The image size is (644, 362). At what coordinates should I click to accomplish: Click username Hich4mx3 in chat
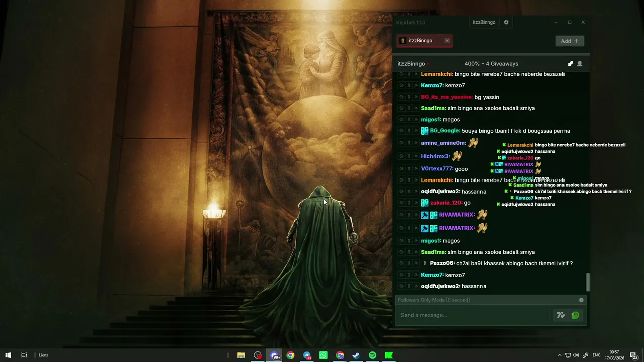[x=435, y=156]
